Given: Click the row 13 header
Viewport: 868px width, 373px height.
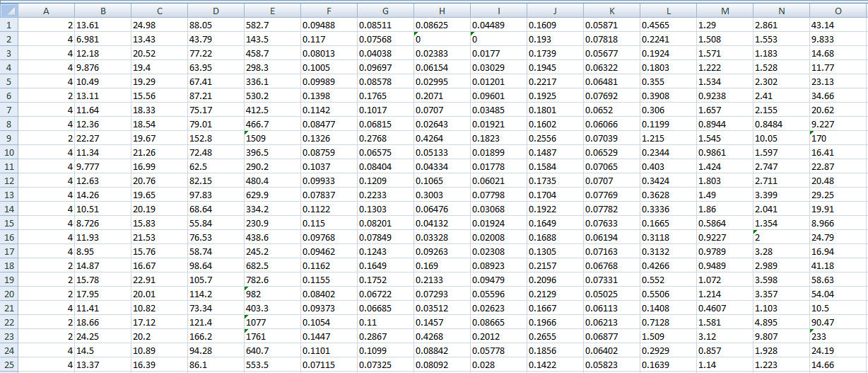Looking at the screenshot, I should tap(8, 195).
